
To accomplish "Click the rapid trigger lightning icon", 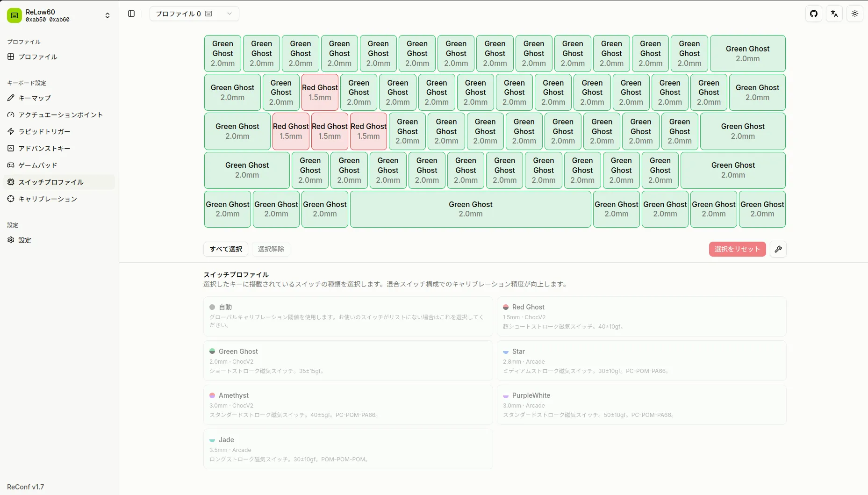I will pos(11,131).
